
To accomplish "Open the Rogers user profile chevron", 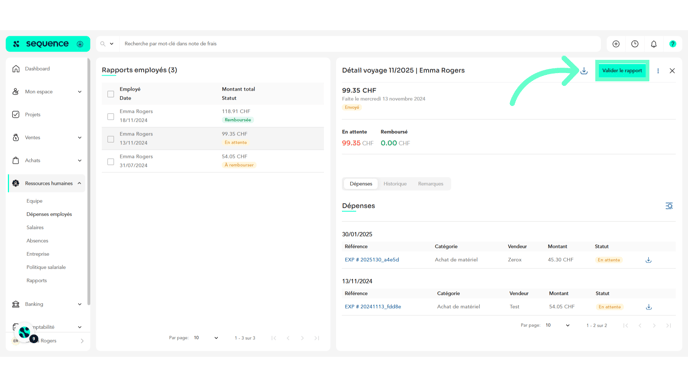I will 82,341.
